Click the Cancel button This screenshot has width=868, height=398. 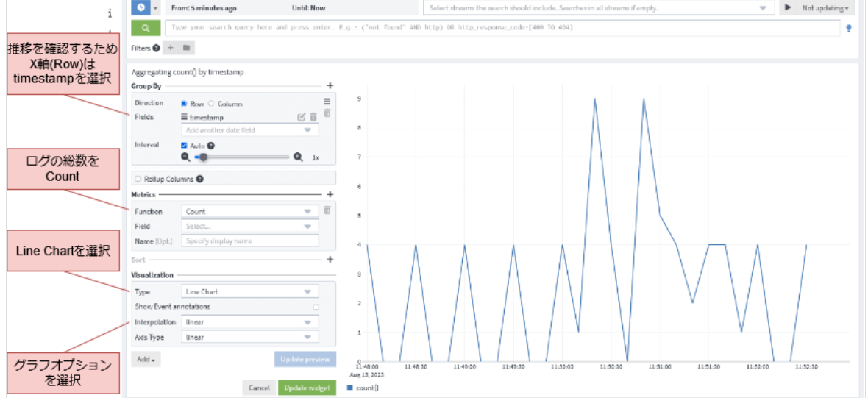point(258,387)
